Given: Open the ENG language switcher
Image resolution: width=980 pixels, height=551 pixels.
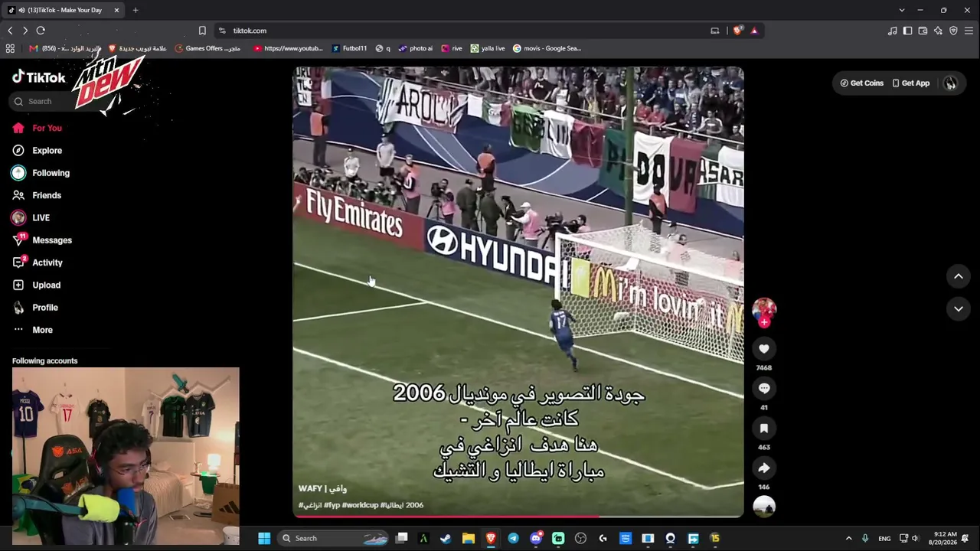Looking at the screenshot, I should pyautogui.click(x=884, y=538).
